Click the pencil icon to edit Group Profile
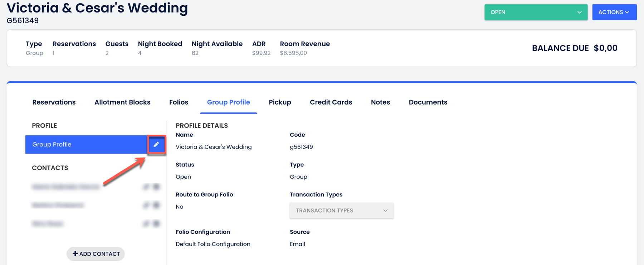This screenshot has width=644, height=265. point(156,145)
